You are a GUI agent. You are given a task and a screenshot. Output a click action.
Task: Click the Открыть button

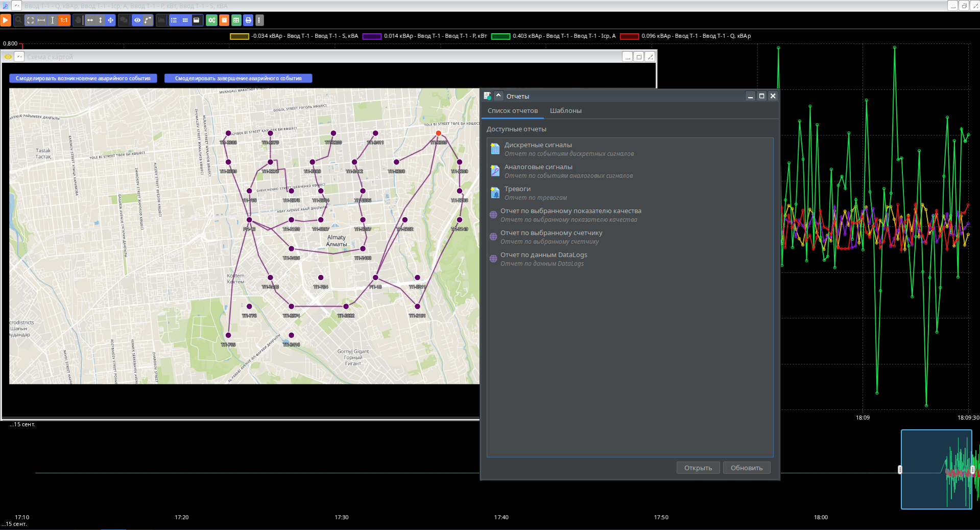pyautogui.click(x=698, y=468)
